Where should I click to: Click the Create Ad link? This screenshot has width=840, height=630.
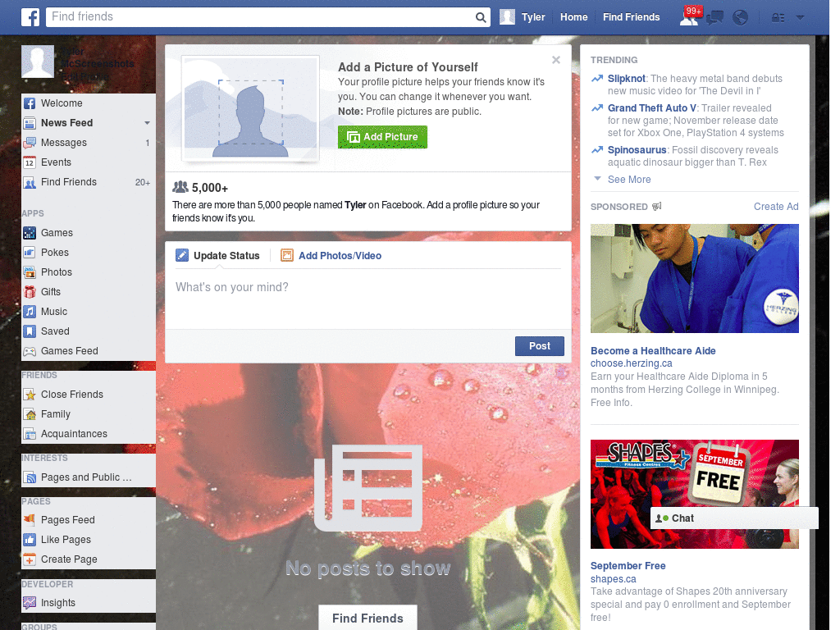pos(776,207)
